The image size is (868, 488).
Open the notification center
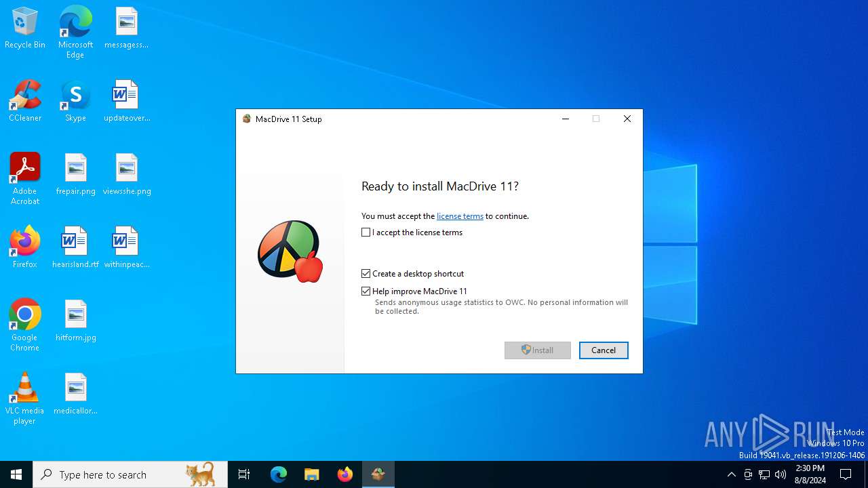(x=846, y=474)
